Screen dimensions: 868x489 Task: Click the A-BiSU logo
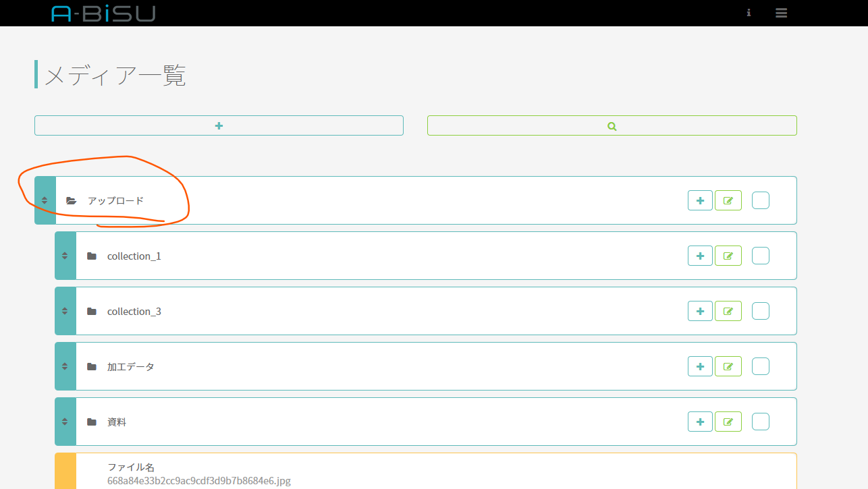point(103,13)
